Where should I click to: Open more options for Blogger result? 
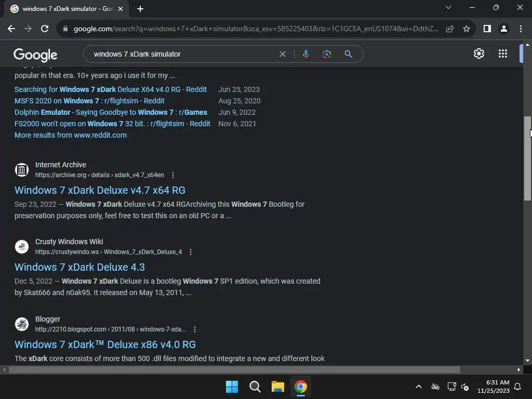click(195, 329)
